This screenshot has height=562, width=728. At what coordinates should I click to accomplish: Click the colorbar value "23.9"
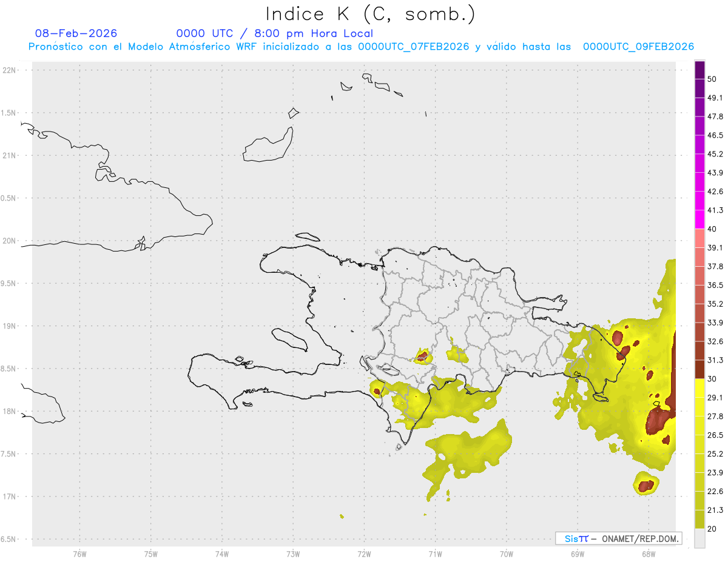(715, 473)
